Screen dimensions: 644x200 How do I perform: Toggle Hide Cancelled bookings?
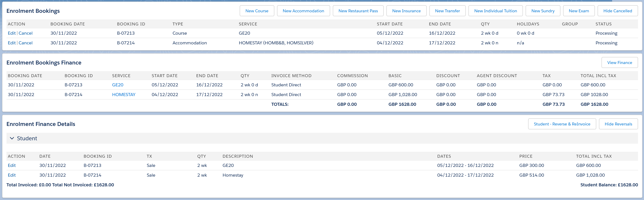point(618,11)
